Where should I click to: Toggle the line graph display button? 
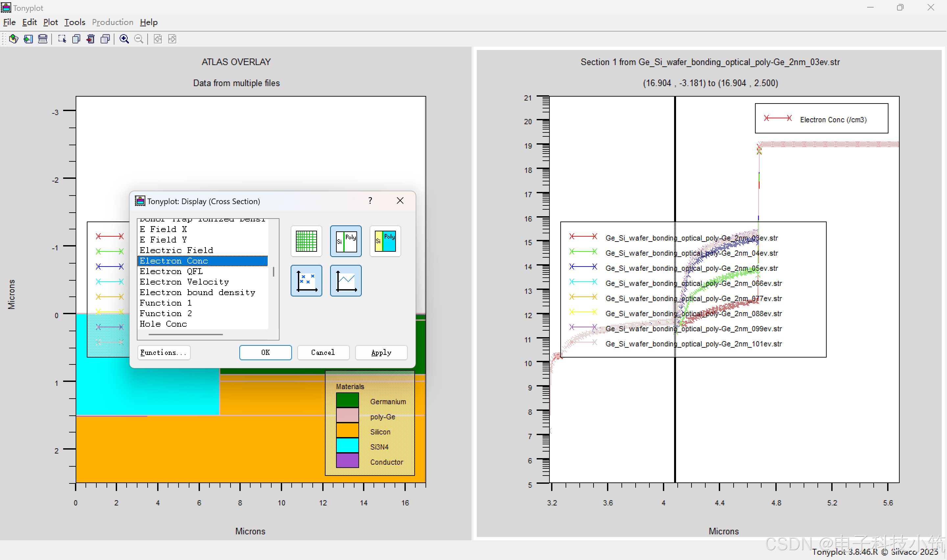pyautogui.click(x=346, y=281)
